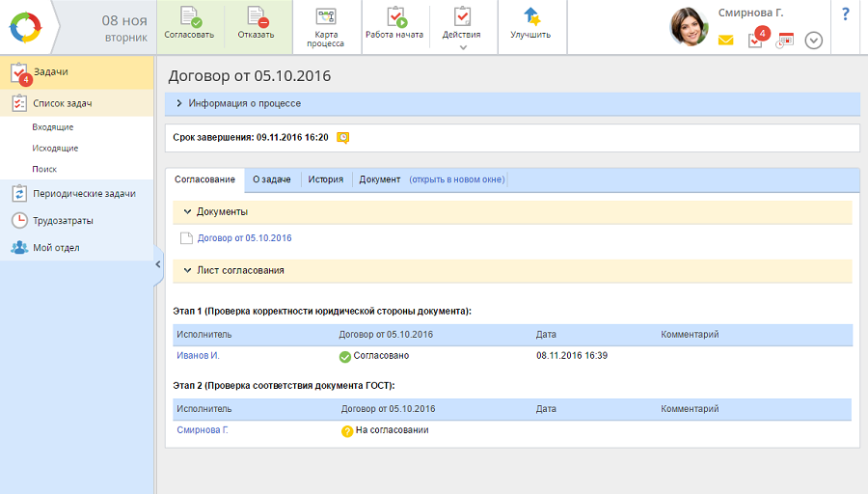
Task: Click the Улучшить improve icon
Action: 530,17
